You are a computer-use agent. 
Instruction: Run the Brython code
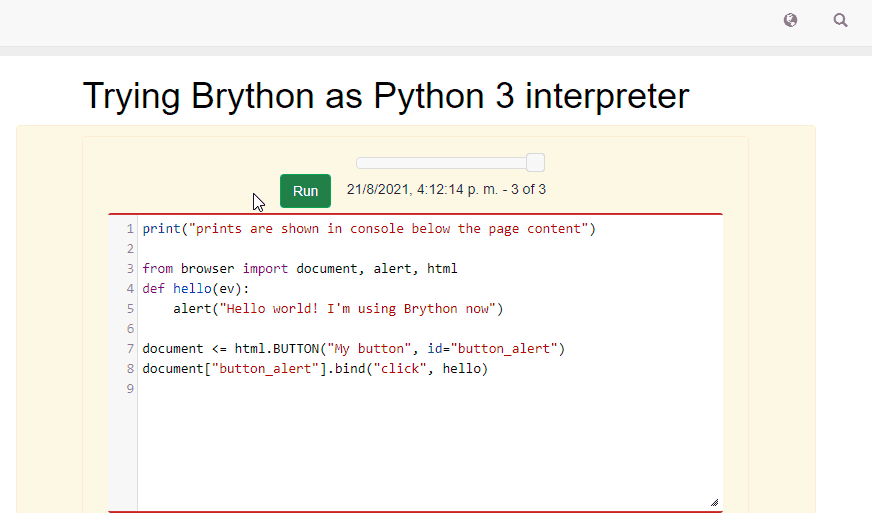click(x=305, y=191)
